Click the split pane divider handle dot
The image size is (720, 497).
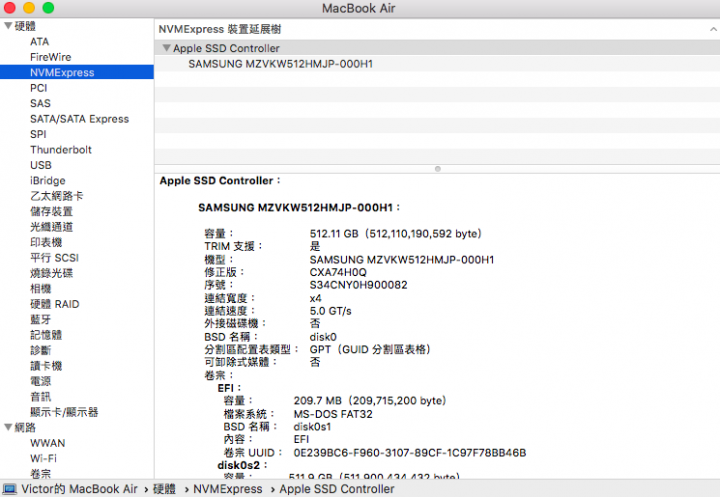point(438,169)
